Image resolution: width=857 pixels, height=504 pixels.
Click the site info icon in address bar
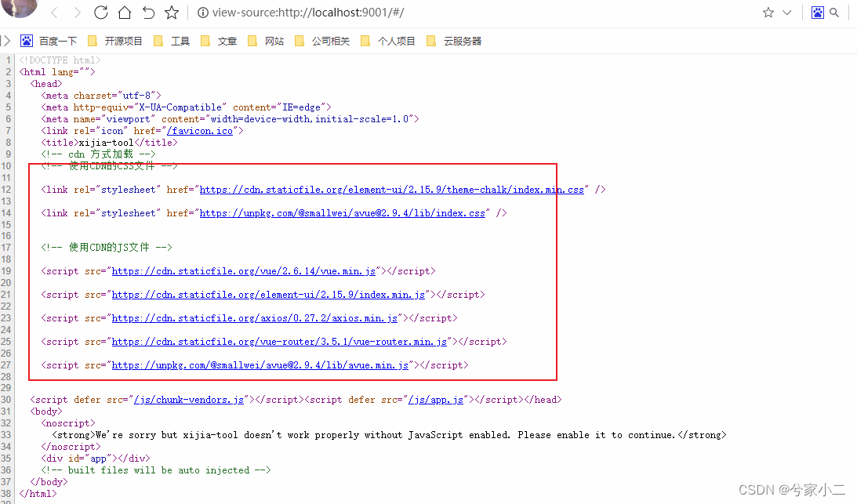203,13
